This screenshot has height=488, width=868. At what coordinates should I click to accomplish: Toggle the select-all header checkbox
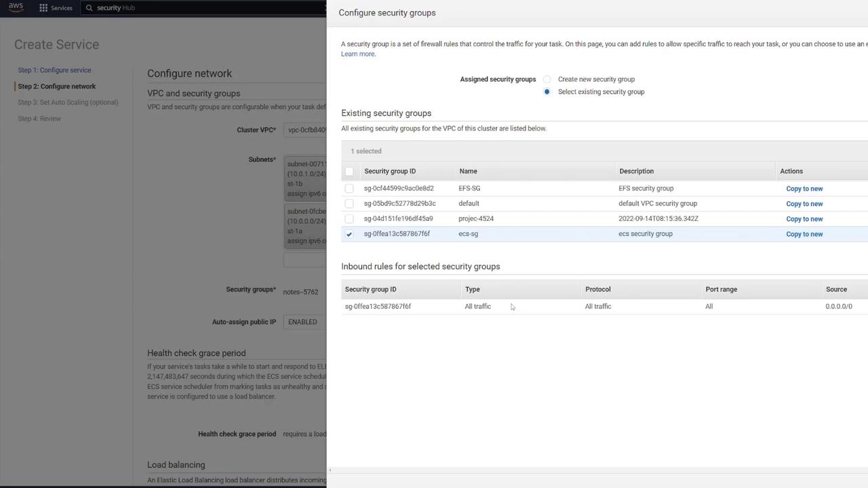(x=349, y=171)
